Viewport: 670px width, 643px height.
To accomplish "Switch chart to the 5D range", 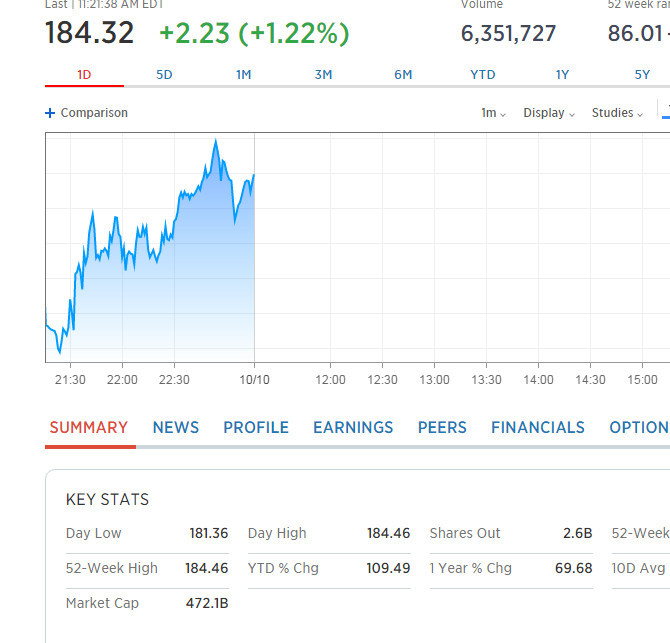I will pyautogui.click(x=164, y=75).
